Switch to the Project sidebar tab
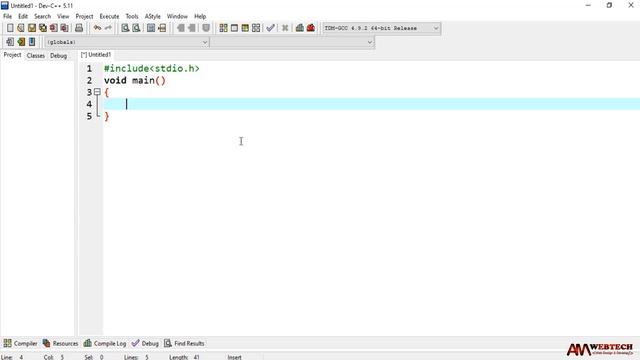Screen dimensions: 640x360 click(12, 55)
